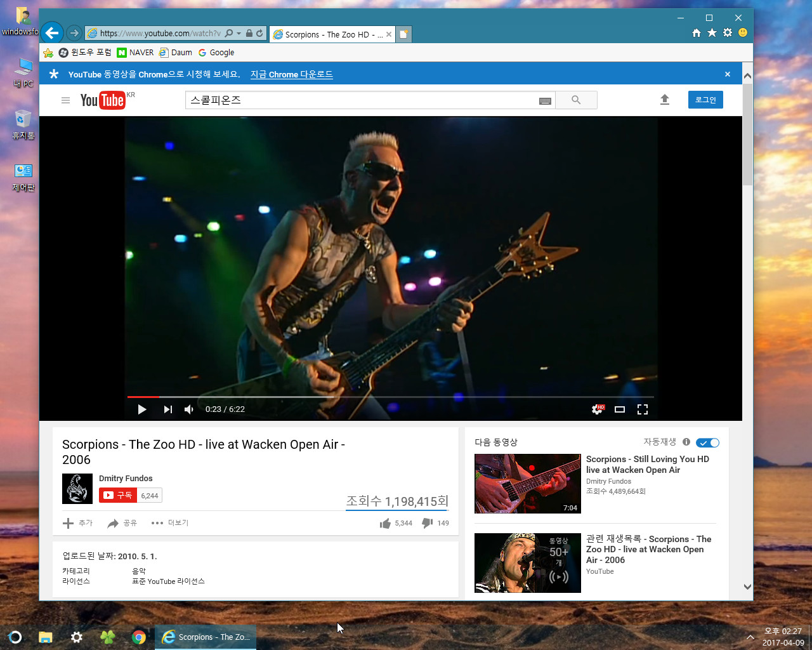The width and height of the screenshot is (812, 650).
Task: Open the player HD settings gear
Action: (598, 409)
